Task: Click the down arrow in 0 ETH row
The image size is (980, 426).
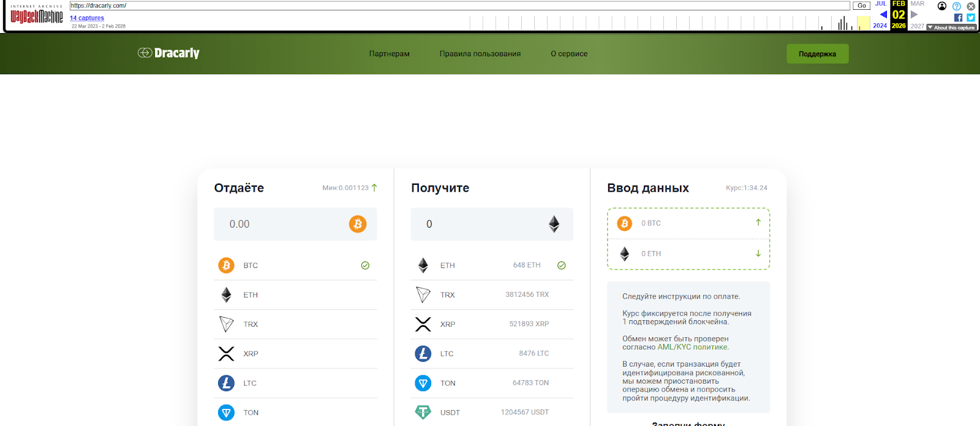Action: coord(758,253)
